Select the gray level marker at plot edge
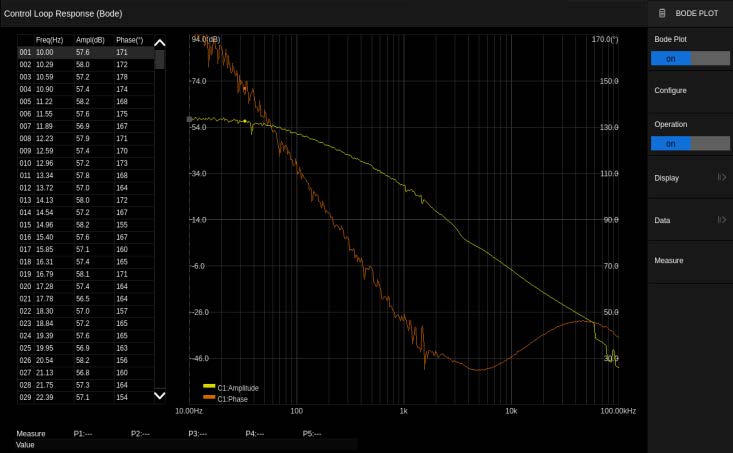This screenshot has height=453, width=733. tap(190, 119)
